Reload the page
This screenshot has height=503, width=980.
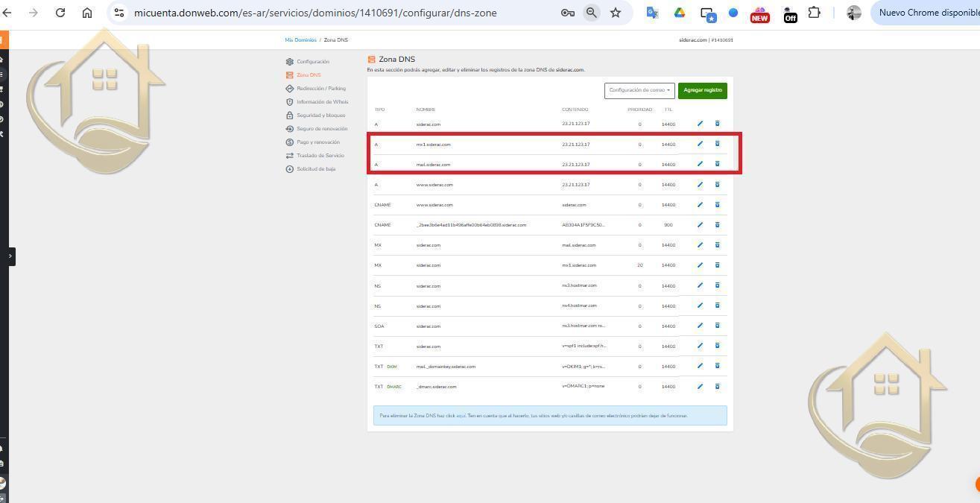60,13
